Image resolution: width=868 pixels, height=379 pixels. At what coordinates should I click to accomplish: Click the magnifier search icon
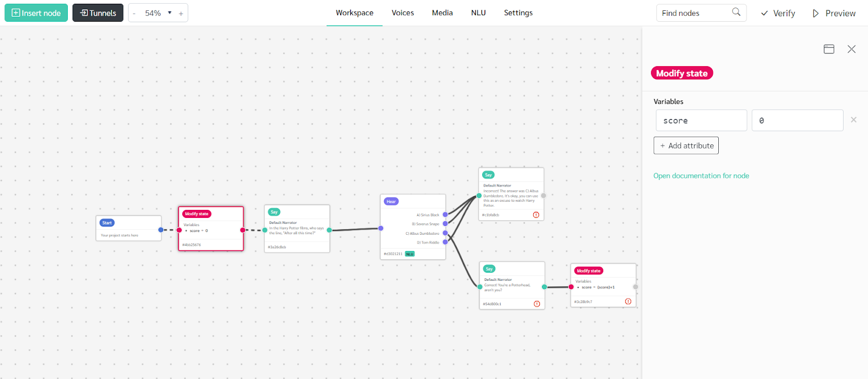(x=736, y=12)
